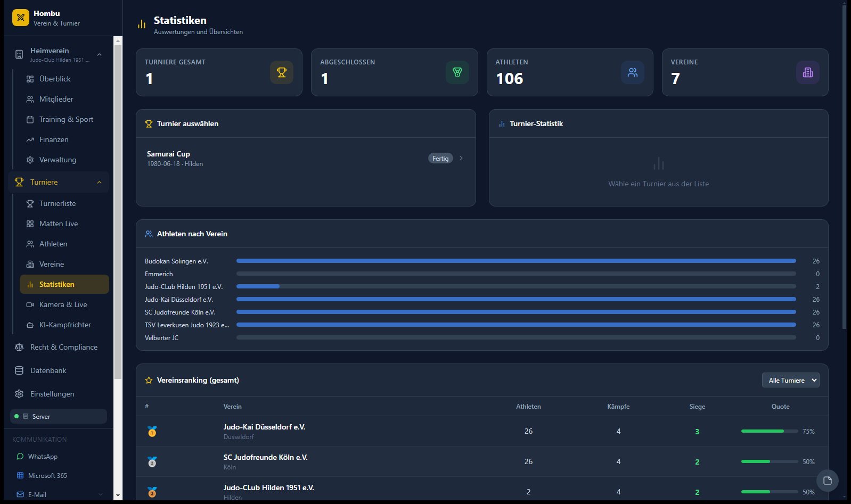The height and width of the screenshot is (504, 851).
Task: Click the Judo-CLub Hilden 1951 e.V. athlete bar
Action: [x=516, y=286]
